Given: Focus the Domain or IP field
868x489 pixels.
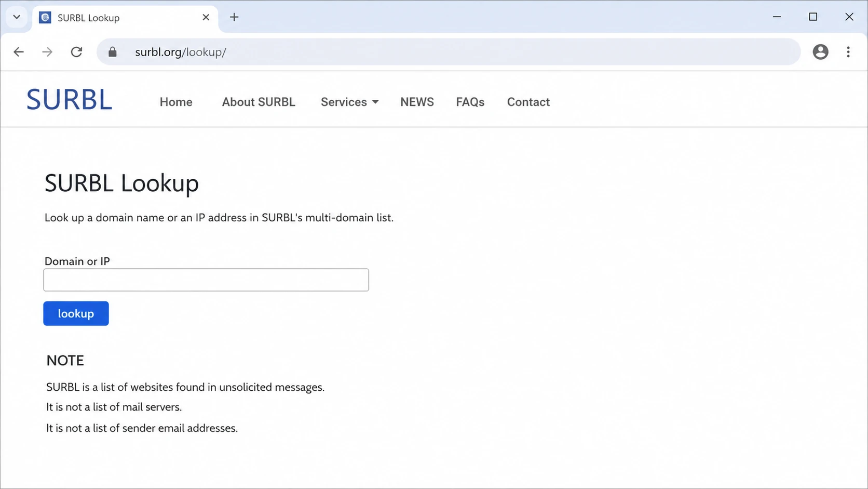Looking at the screenshot, I should pyautogui.click(x=206, y=280).
